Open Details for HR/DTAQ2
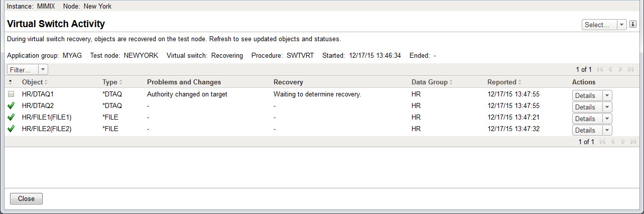The image size is (644, 214). point(585,107)
